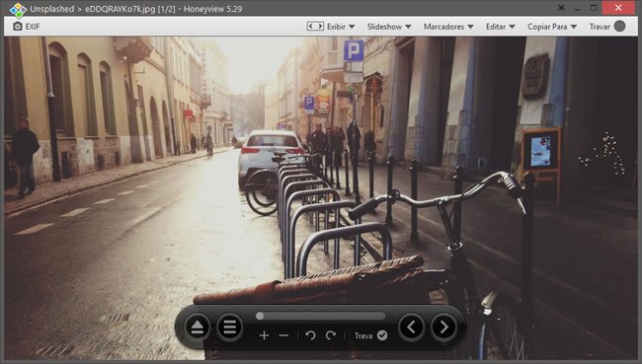Expand the Slideshow dropdown
Image resolution: width=642 pixels, height=364 pixels.
click(x=389, y=27)
